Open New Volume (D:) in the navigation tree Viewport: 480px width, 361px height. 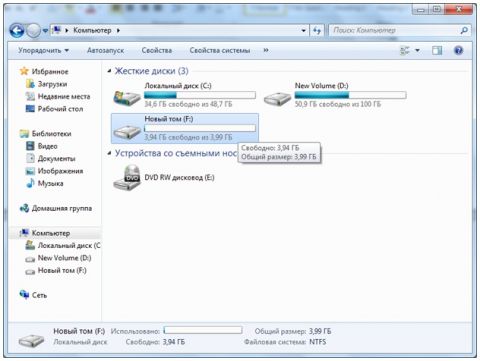point(64,258)
